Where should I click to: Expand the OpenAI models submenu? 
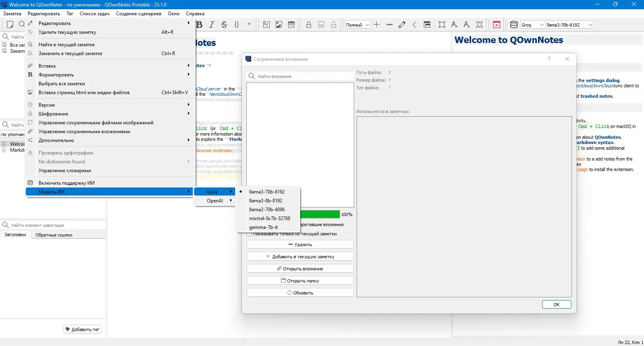215,200
